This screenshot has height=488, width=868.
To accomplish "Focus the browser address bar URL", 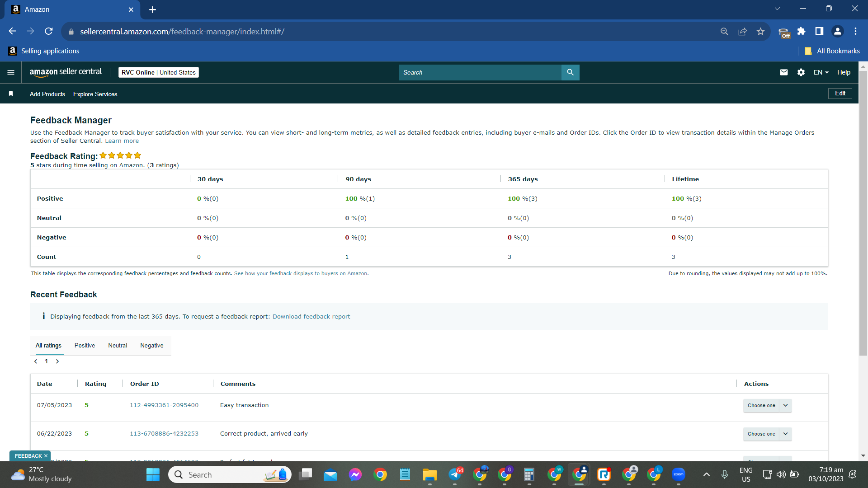I will [182, 32].
